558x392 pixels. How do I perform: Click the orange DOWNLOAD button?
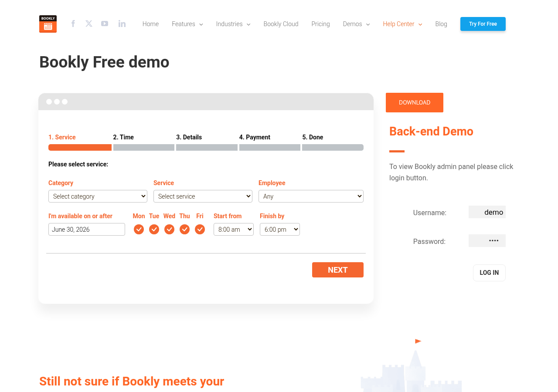(x=415, y=102)
